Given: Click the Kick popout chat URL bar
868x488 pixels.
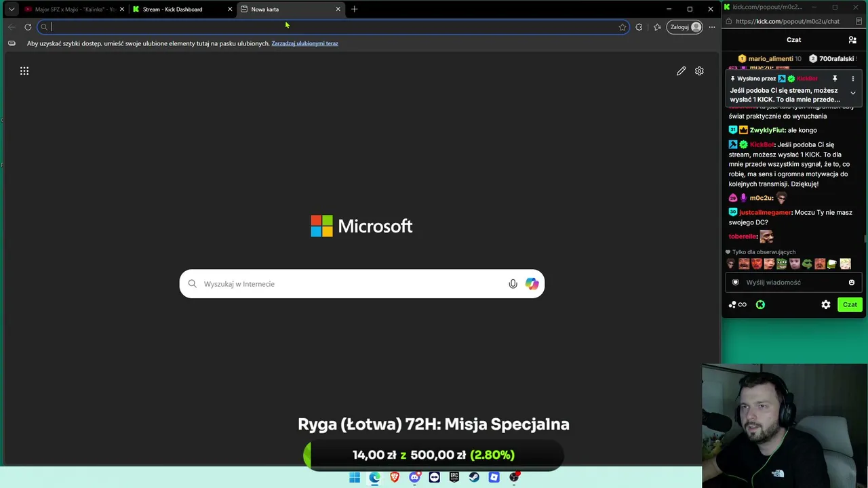Looking at the screenshot, I should point(787,22).
